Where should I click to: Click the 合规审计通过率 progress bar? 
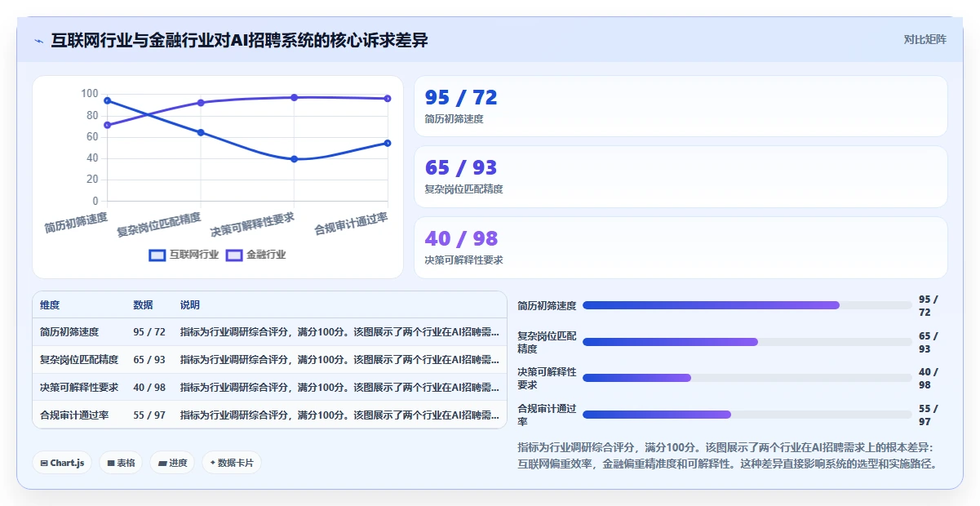pos(747,415)
